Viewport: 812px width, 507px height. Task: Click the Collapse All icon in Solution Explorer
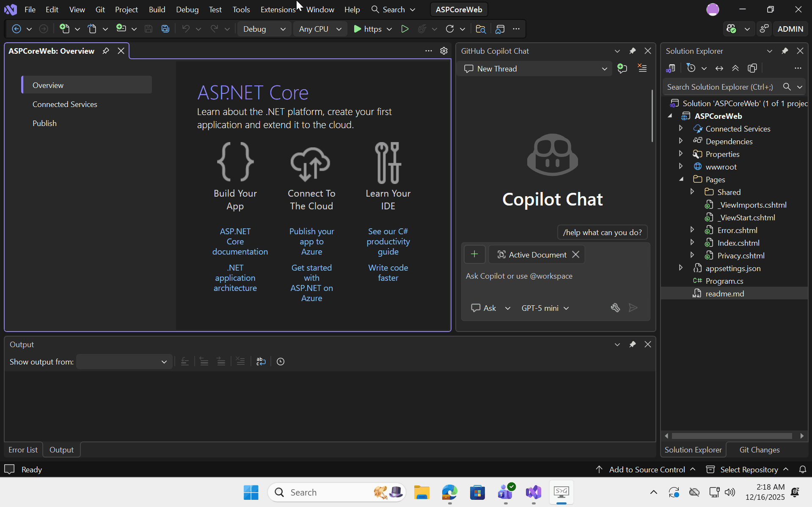coord(735,68)
